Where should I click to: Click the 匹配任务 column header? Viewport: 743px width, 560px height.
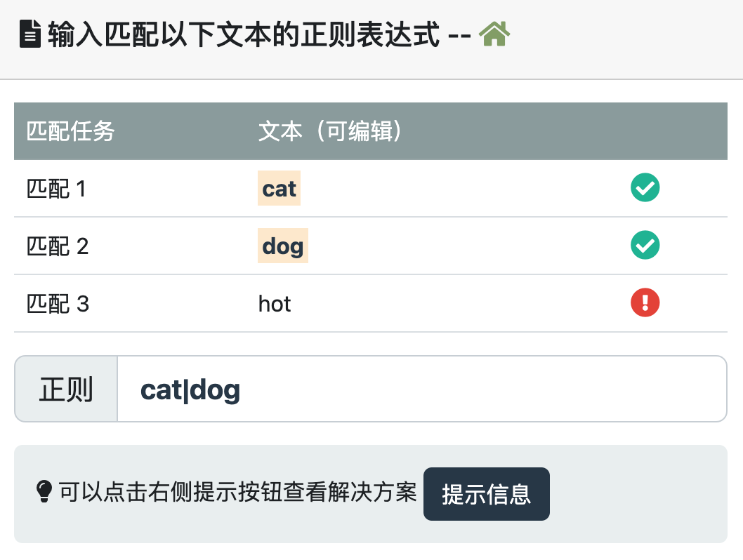coord(70,131)
